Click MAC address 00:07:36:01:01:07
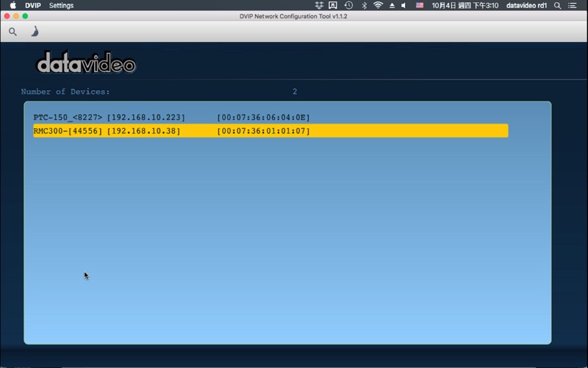The height and width of the screenshot is (368, 588). pos(263,131)
